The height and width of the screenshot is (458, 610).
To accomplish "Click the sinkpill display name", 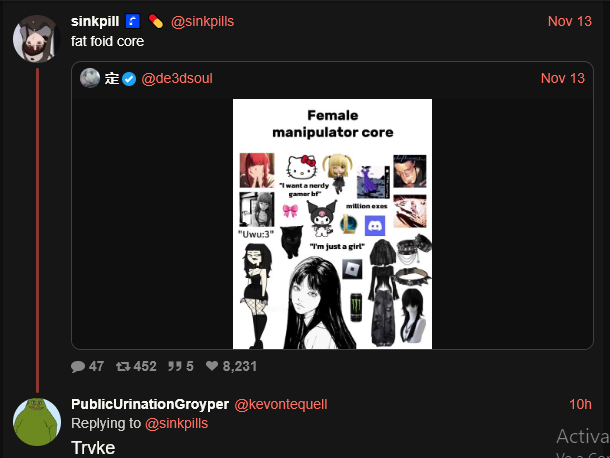I will (95, 21).
